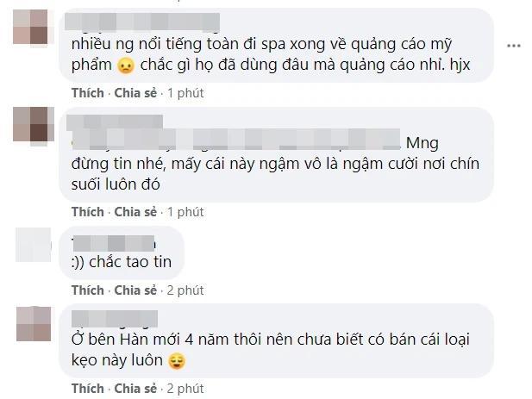Like the 'Ở bên Hàn mới 4 năm' comment
Screen dimensions: 532x399
[x=88, y=387]
